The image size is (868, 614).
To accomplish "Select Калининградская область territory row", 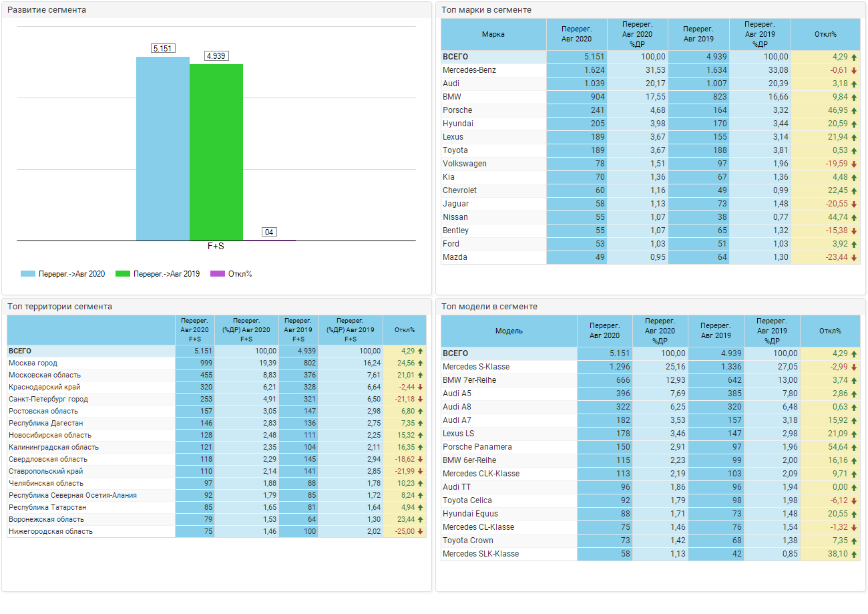I will tap(217, 447).
